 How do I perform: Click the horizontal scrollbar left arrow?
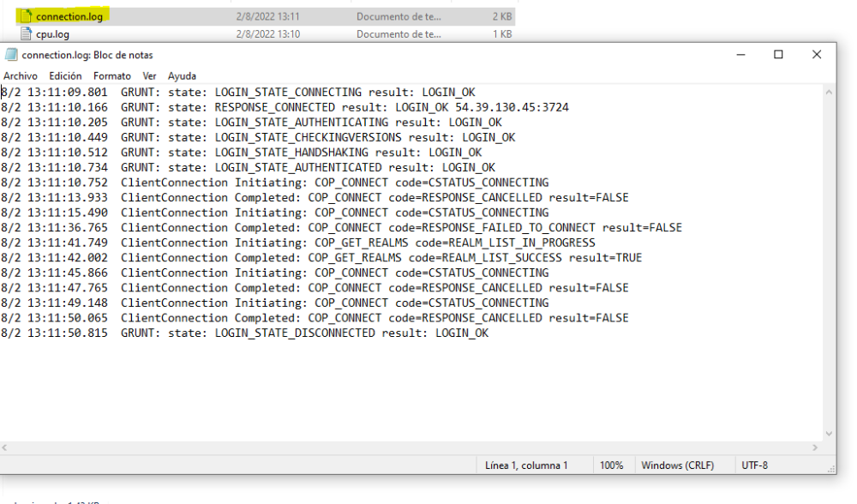6,447
